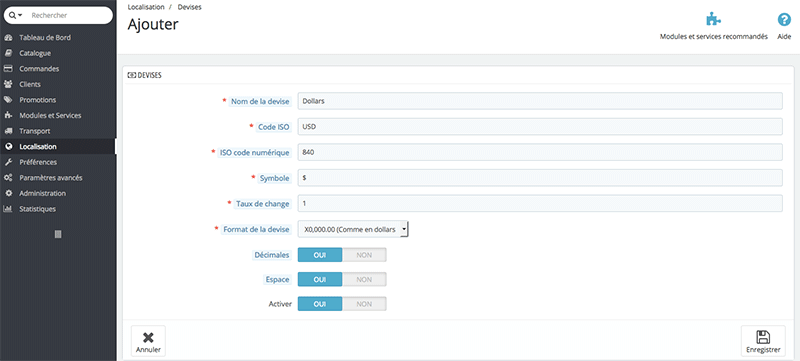Click the Commandes credit card icon
This screenshot has width=800, height=361.
(8, 69)
